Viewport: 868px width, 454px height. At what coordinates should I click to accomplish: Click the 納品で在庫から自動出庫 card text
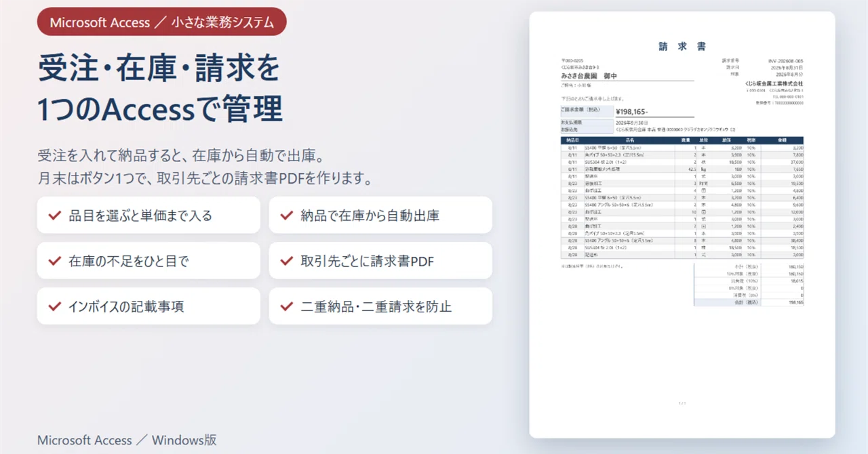click(x=370, y=215)
